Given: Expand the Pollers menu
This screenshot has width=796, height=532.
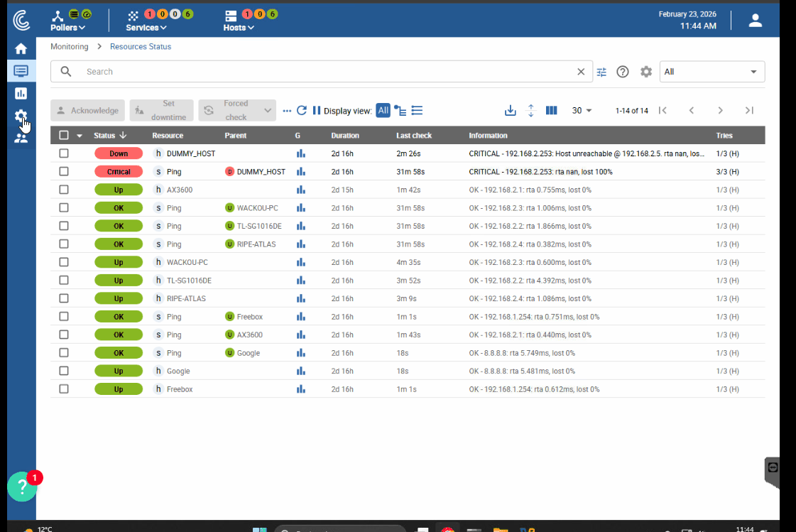Looking at the screenshot, I should [67, 28].
